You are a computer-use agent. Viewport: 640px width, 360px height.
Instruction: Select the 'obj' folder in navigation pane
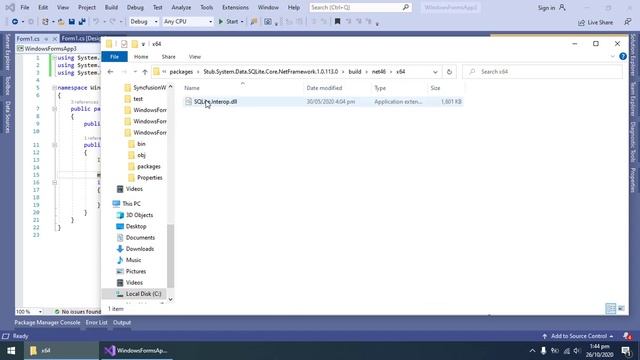141,155
